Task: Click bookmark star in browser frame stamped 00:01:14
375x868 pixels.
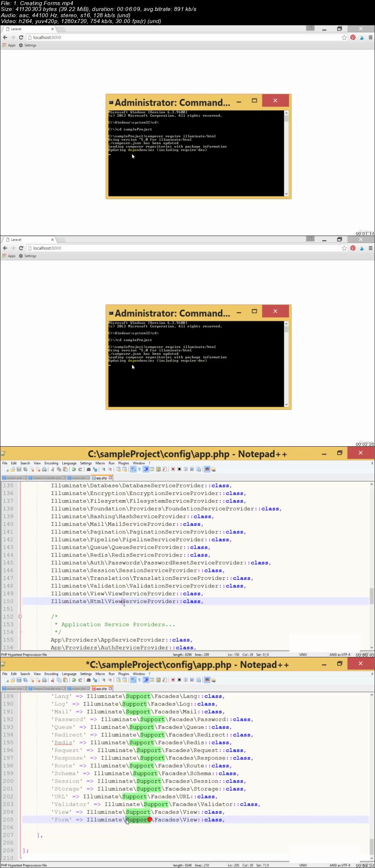Action: pos(344,37)
